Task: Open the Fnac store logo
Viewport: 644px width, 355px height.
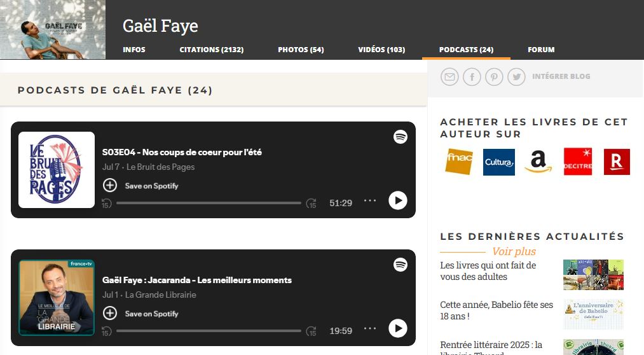Action: point(459,162)
